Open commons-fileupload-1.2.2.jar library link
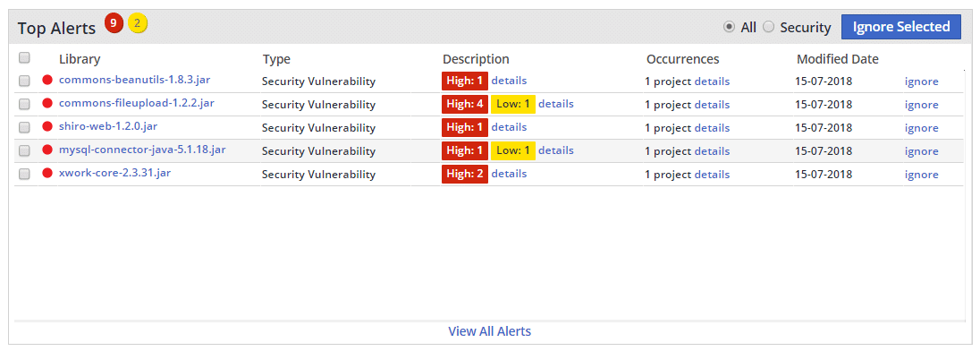This screenshot has width=980, height=351. pyautogui.click(x=136, y=103)
